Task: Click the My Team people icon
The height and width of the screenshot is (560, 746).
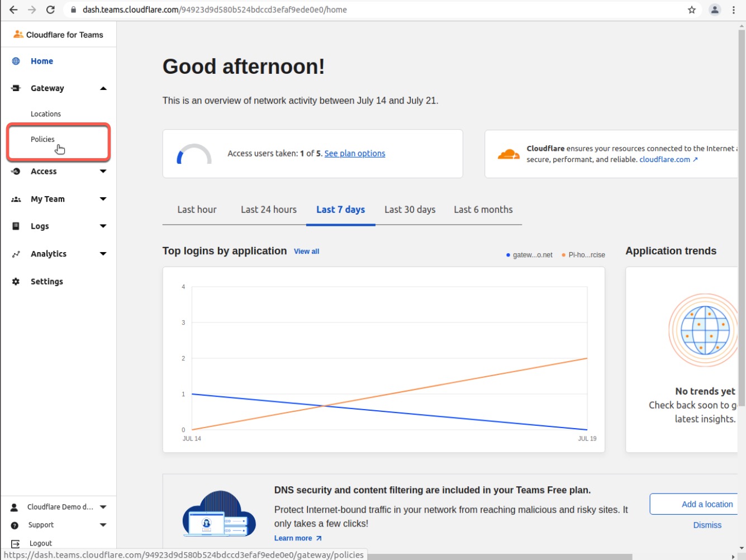Action: tap(16, 199)
